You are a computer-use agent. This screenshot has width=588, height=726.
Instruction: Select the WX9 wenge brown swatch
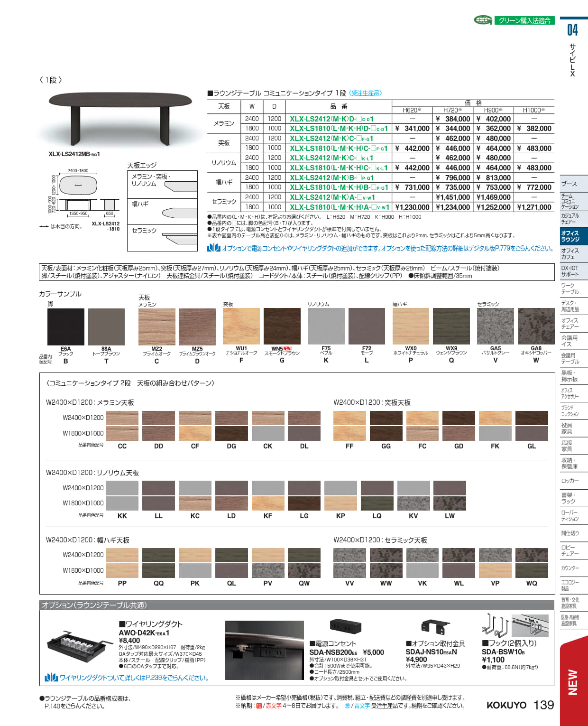tap(451, 326)
